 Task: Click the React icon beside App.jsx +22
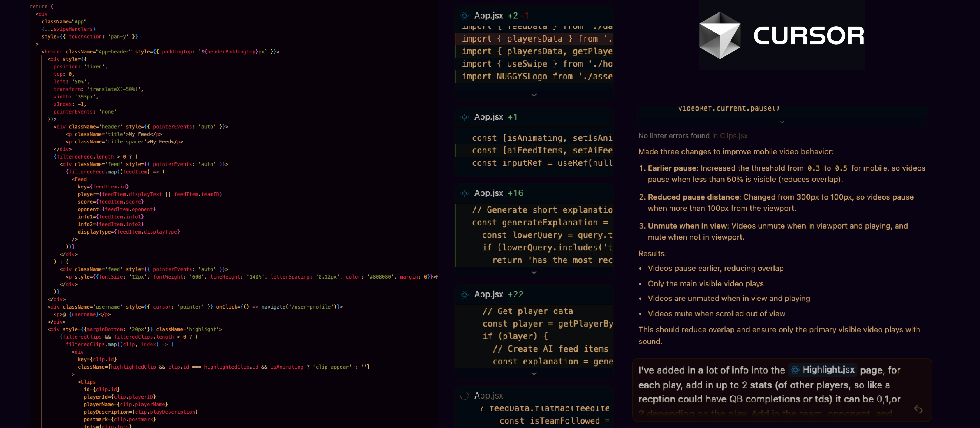coord(465,295)
